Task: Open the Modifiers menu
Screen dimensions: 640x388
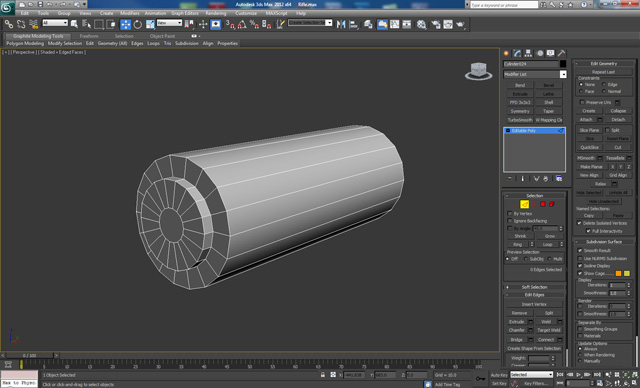Action: [130, 13]
